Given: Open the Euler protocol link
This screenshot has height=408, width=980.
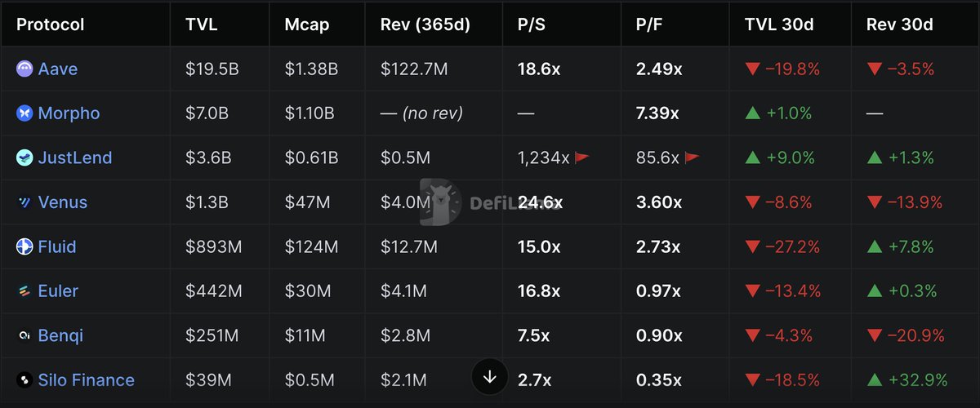Looking at the screenshot, I should tap(58, 291).
